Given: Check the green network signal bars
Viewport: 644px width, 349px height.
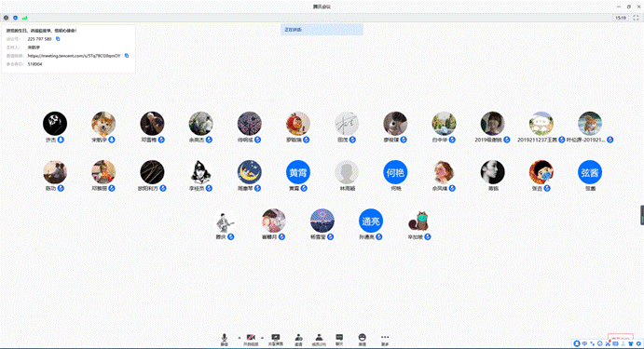Looking at the screenshot, I should click(x=24, y=18).
